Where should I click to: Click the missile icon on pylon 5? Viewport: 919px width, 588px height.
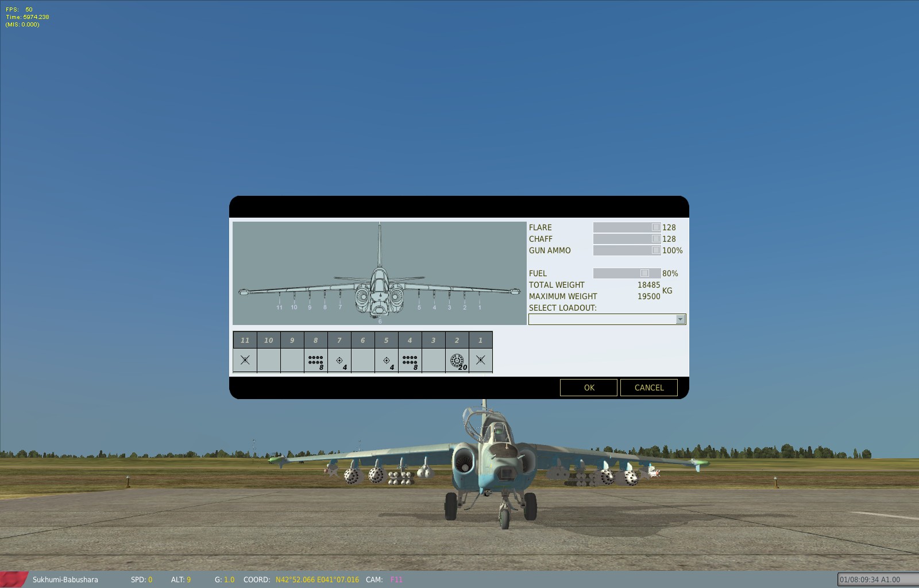point(387,361)
